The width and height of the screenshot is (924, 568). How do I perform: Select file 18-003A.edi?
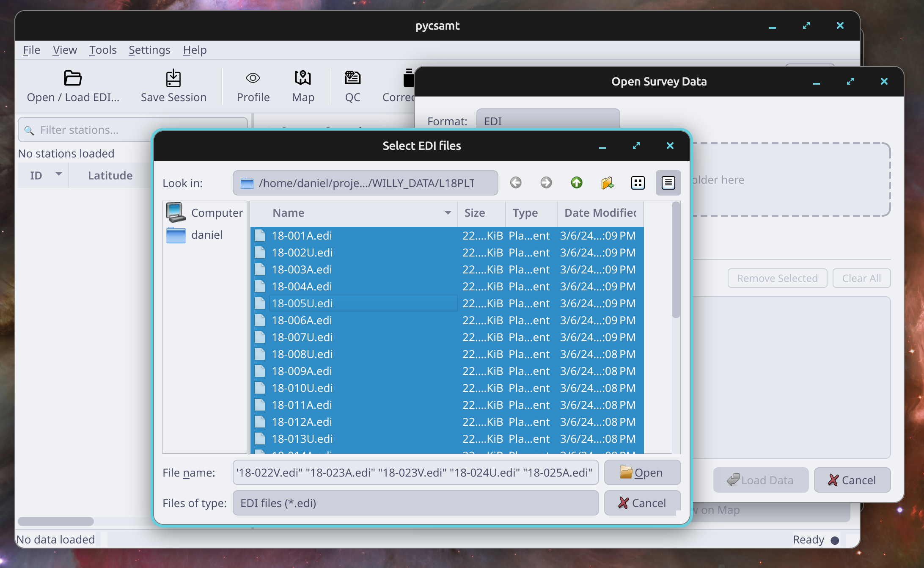tap(447, 270)
